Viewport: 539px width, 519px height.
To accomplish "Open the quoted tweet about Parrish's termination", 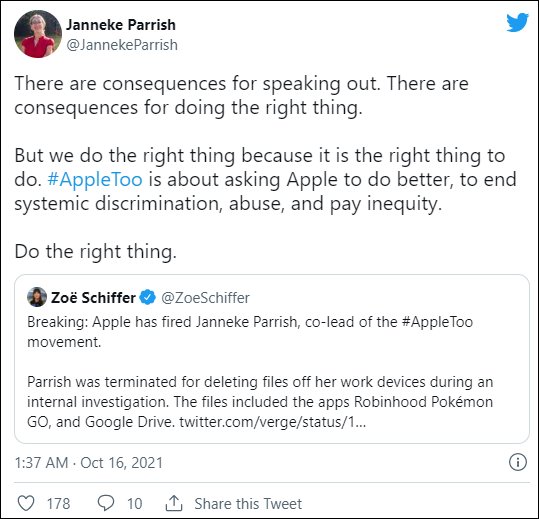I will coord(272,359).
